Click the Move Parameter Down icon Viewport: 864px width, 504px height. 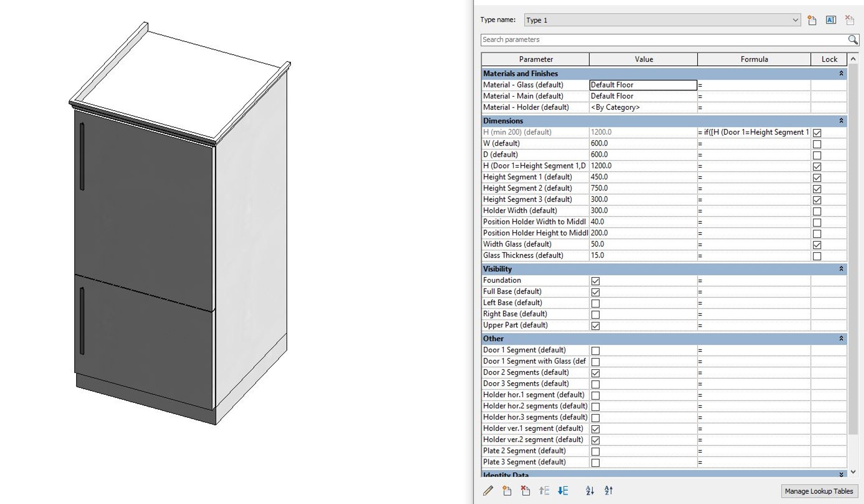(x=563, y=490)
